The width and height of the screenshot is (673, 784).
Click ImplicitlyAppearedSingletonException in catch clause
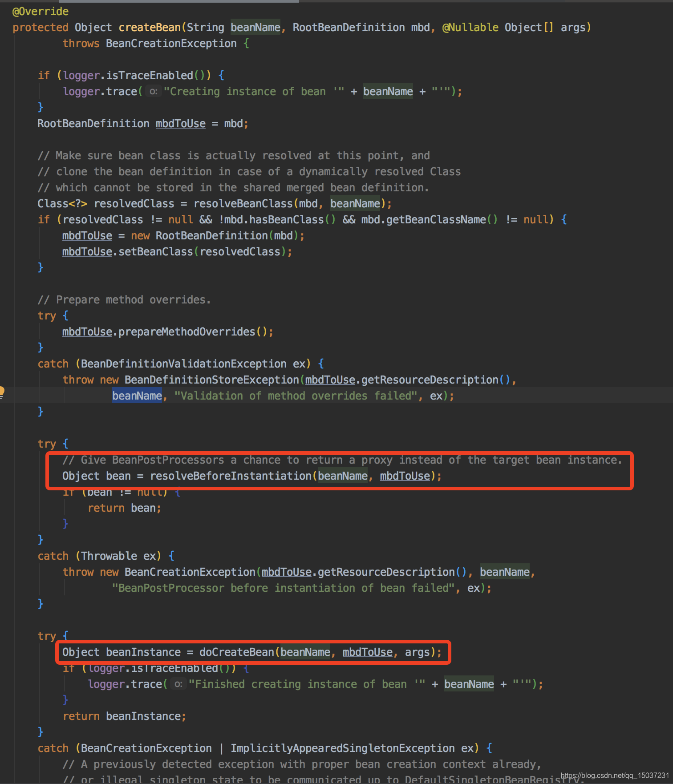click(342, 748)
